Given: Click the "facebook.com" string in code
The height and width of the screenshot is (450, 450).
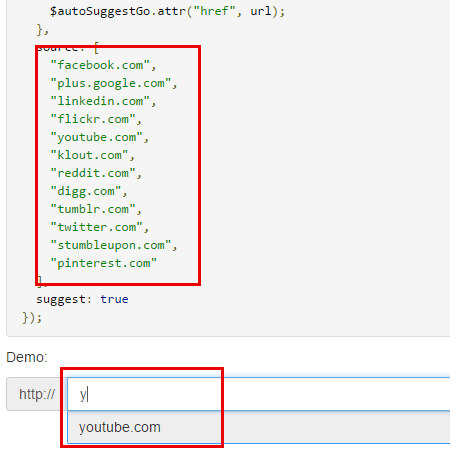Looking at the screenshot, I should tap(101, 65).
